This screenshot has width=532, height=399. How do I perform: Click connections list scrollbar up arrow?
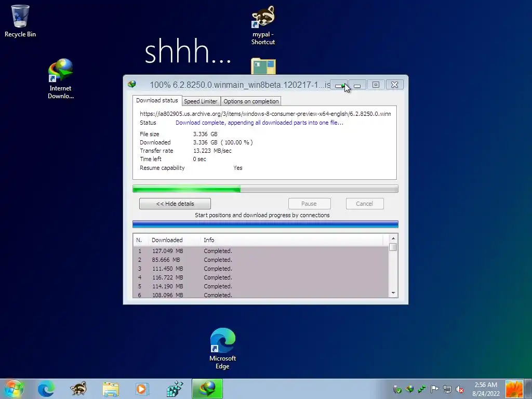[x=393, y=238]
